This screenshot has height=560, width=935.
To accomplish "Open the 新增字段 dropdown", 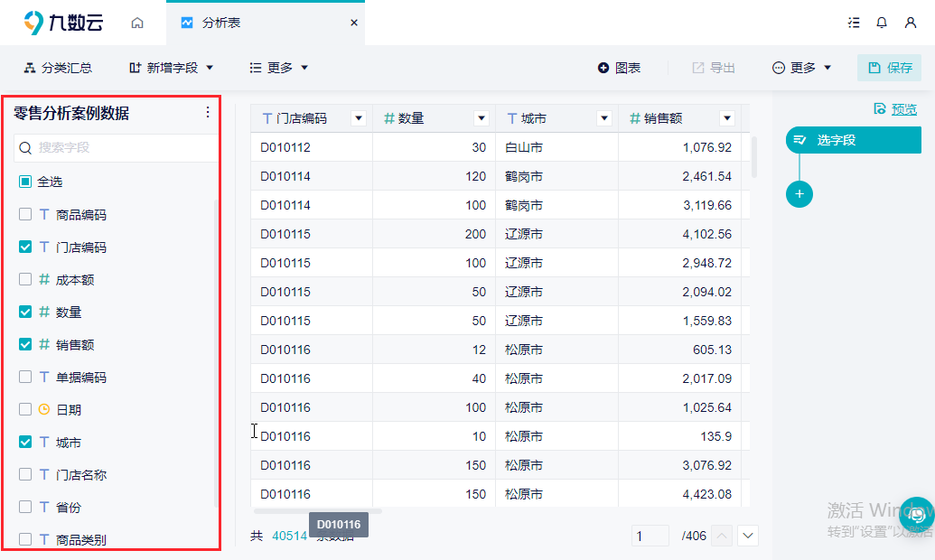I will pyautogui.click(x=171, y=68).
